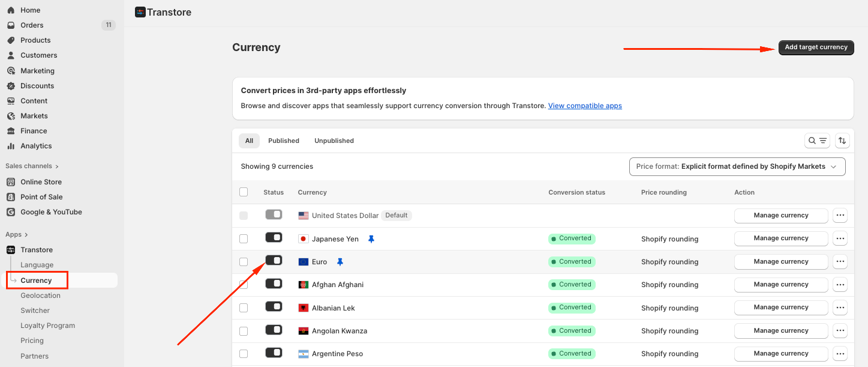
Task: Click the Google & YouTube icon
Action: (x=11, y=212)
